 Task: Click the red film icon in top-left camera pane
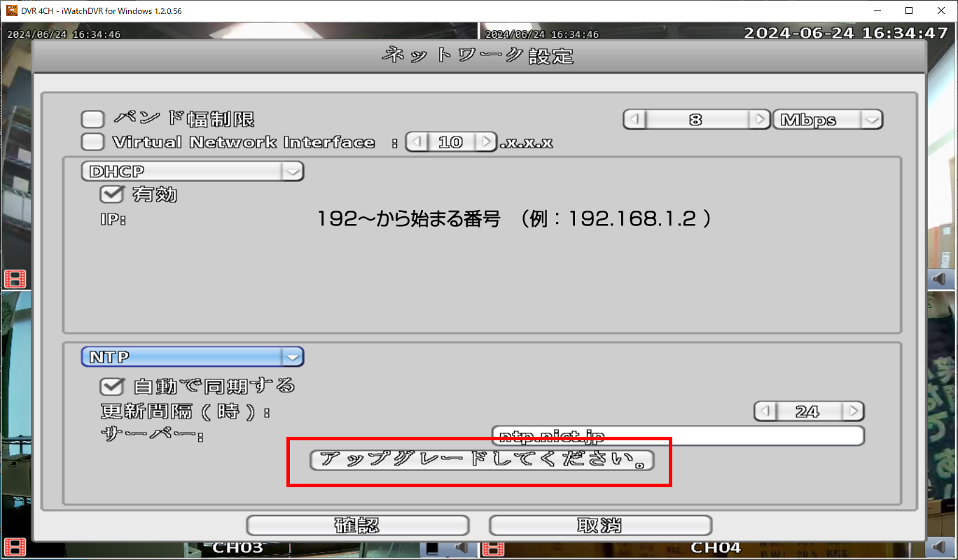pos(15,279)
